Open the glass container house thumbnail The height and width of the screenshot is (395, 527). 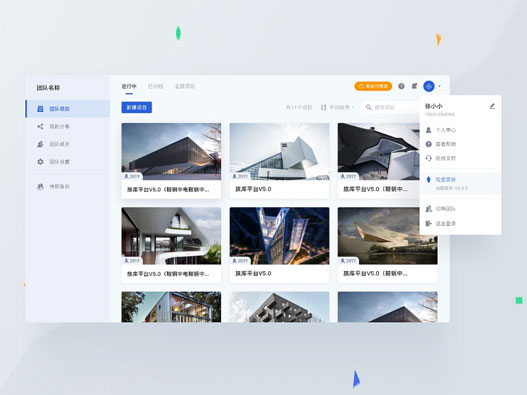click(171, 307)
